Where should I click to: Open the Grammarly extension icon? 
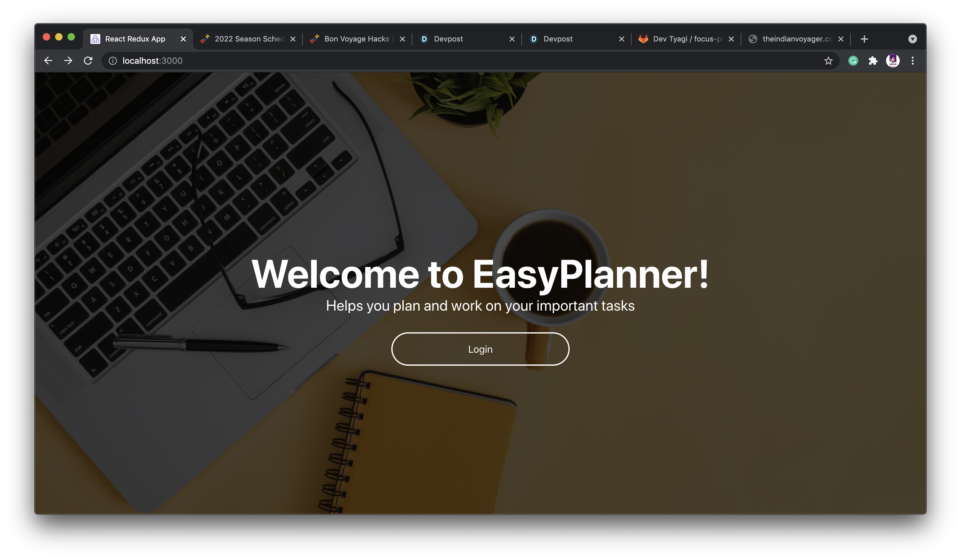pyautogui.click(x=853, y=61)
